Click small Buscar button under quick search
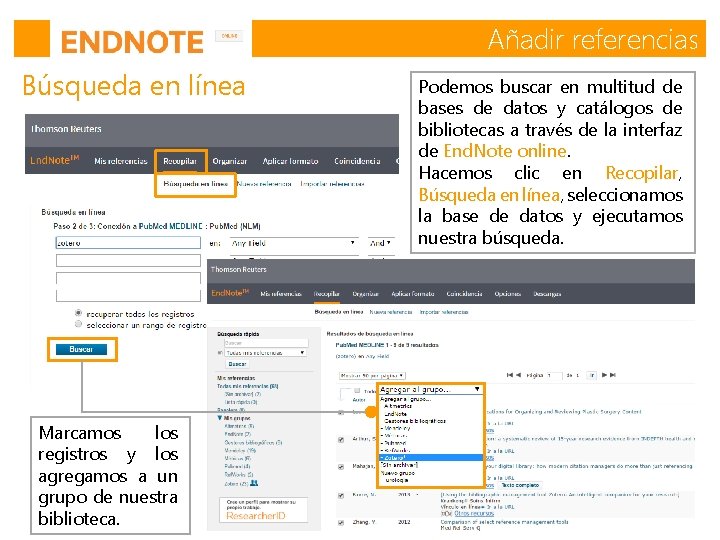This screenshot has height=540, width=720. 237,364
